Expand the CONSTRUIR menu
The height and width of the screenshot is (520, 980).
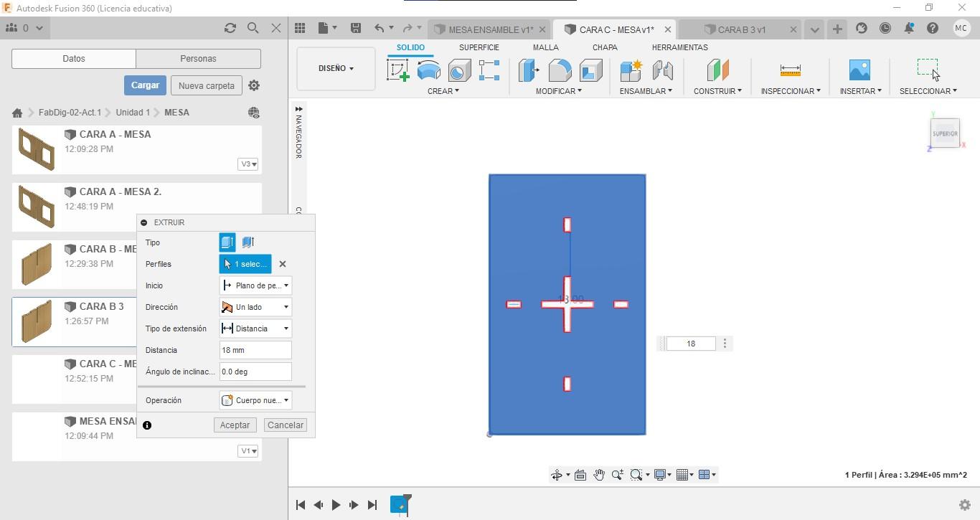[x=717, y=91]
